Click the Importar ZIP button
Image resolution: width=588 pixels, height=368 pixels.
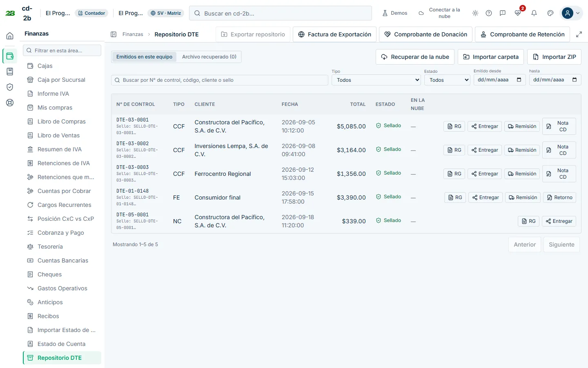click(x=554, y=57)
